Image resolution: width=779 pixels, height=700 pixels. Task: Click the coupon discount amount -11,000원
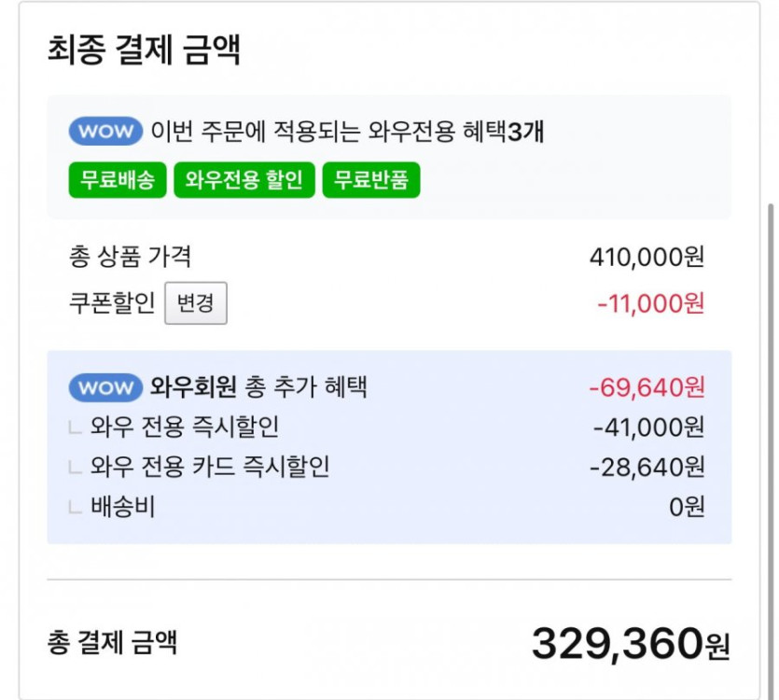pos(650,303)
